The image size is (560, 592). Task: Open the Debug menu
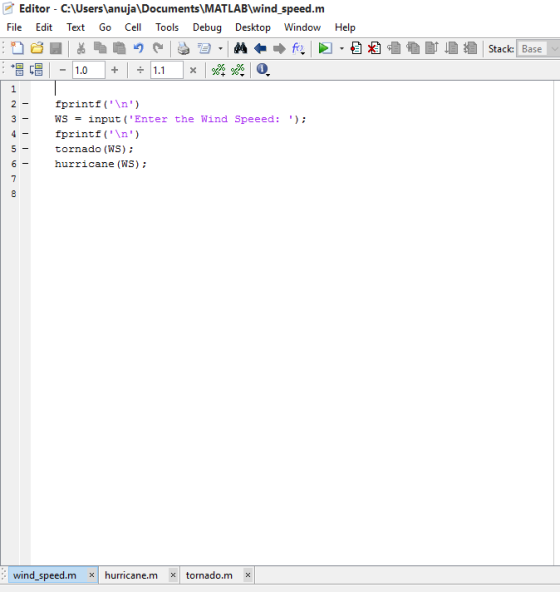pyautogui.click(x=207, y=27)
